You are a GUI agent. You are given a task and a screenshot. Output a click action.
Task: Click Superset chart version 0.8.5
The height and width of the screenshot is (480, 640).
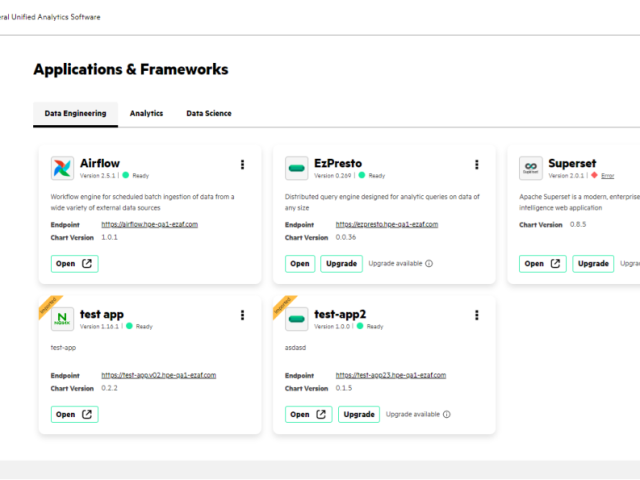coord(578,224)
